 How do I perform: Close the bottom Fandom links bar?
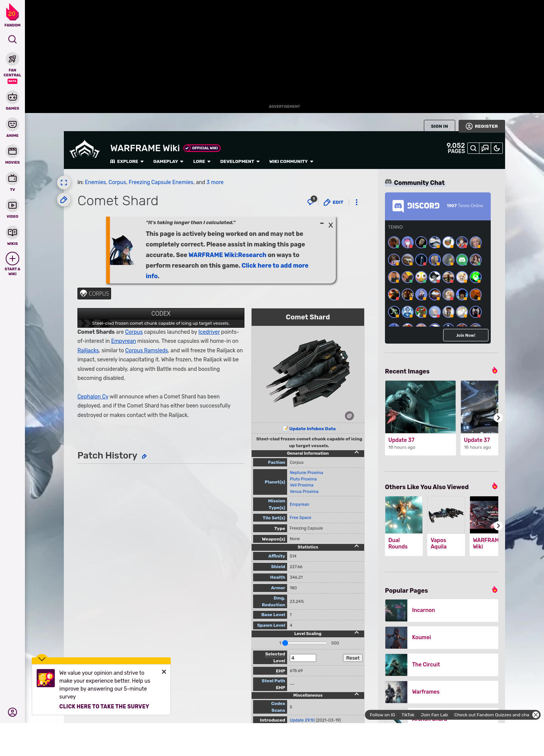point(536,715)
